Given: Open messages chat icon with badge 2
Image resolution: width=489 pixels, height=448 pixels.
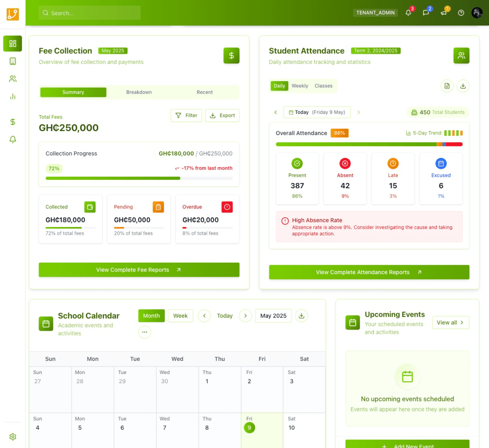Looking at the screenshot, I should (426, 13).
